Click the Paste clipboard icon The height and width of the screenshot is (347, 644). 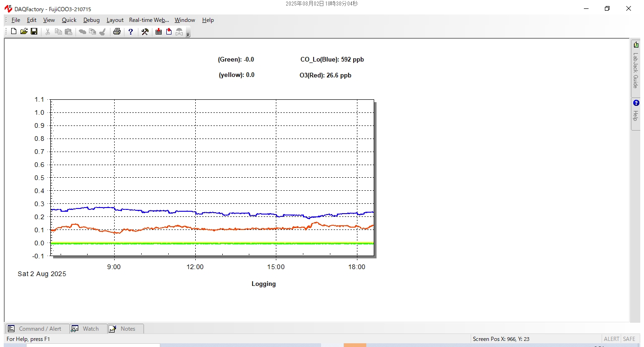click(69, 31)
